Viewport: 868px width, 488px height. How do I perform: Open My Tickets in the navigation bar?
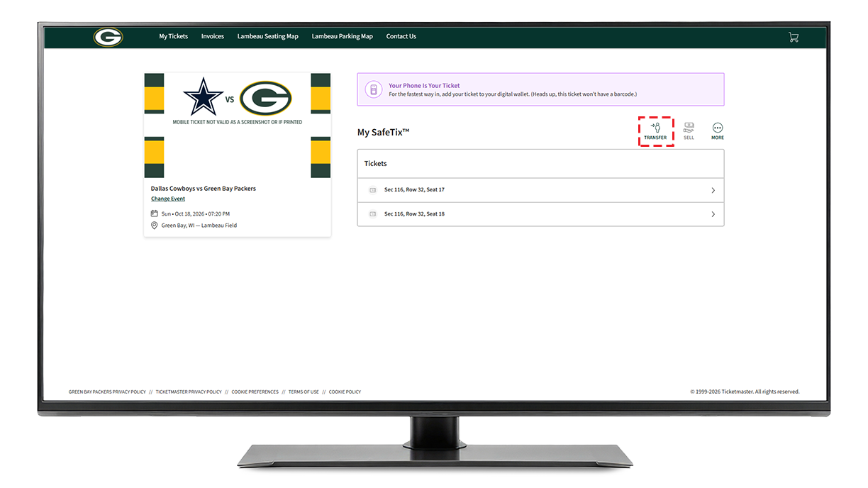point(174,37)
